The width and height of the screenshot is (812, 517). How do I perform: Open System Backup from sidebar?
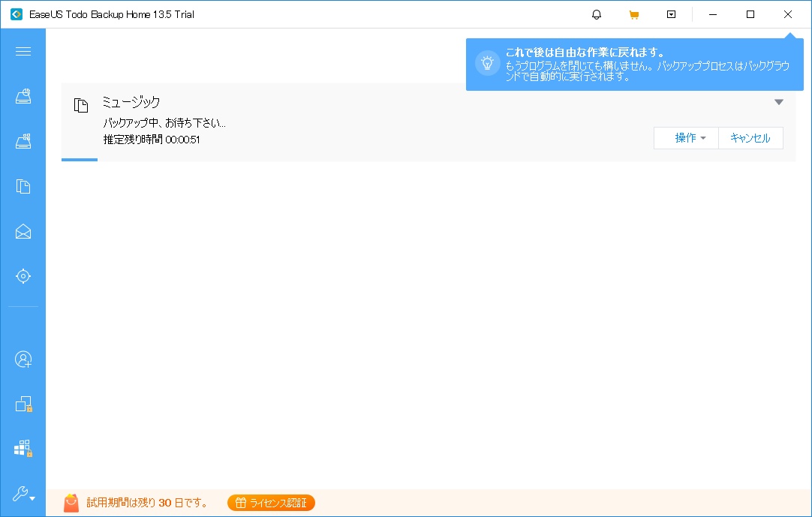23,141
